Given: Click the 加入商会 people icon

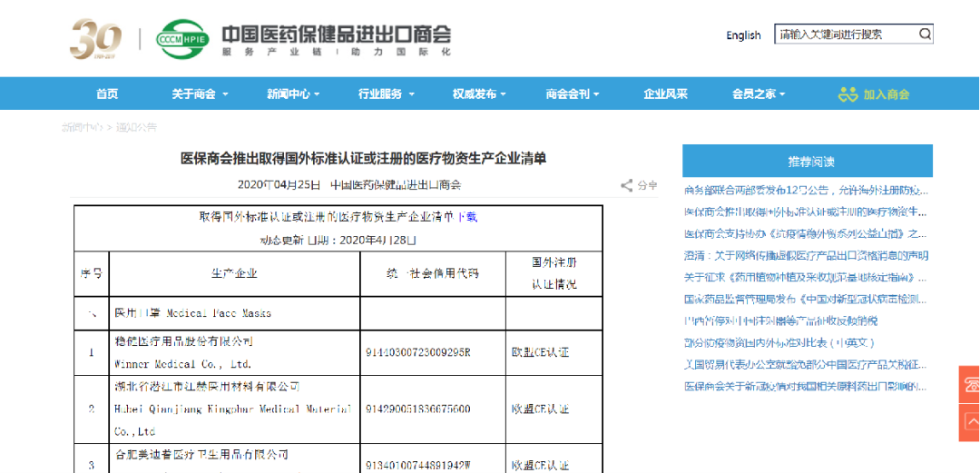Looking at the screenshot, I should pos(848,94).
